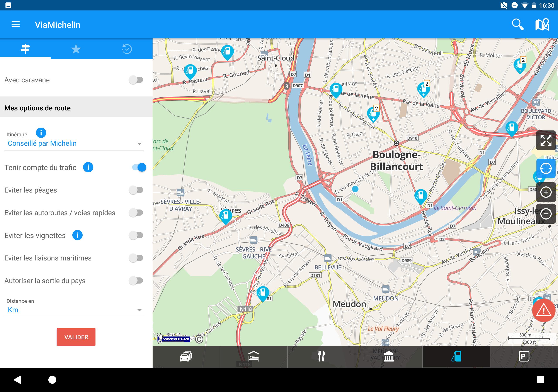The height and width of the screenshot is (392, 558).
Task: Tap the blue current-location dot
Action: tap(355, 189)
